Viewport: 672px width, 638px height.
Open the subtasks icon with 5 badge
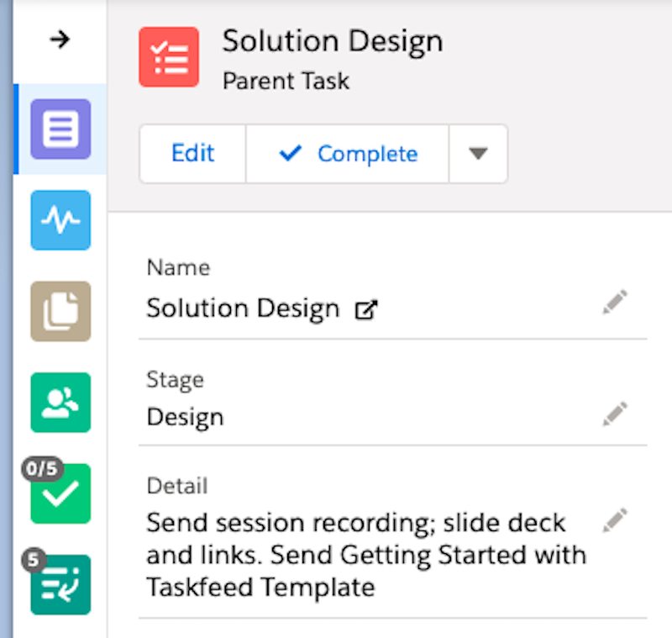click(60, 584)
